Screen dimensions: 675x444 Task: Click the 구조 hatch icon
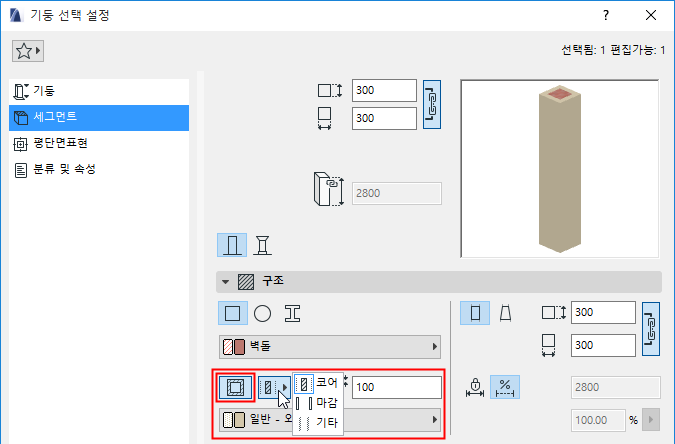[x=246, y=282]
